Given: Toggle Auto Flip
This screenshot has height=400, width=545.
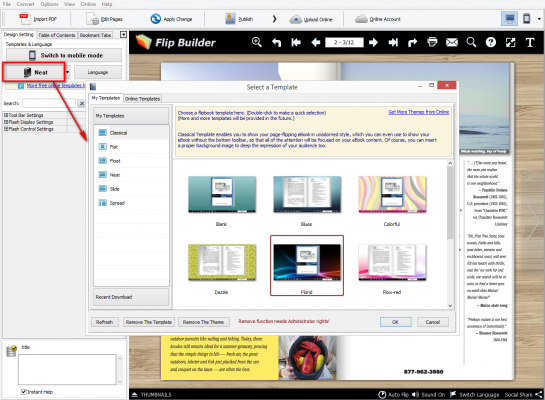Looking at the screenshot, I should click(393, 394).
